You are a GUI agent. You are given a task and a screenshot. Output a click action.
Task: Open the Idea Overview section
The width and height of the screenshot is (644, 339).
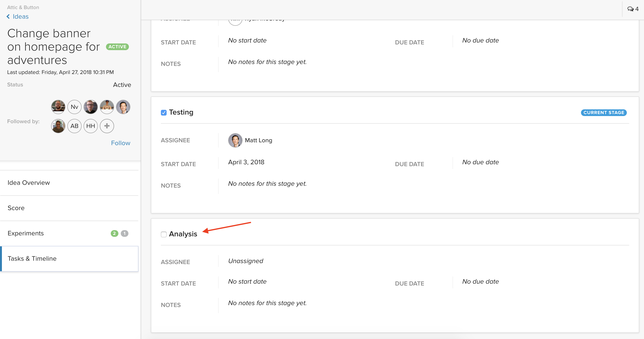tap(29, 183)
